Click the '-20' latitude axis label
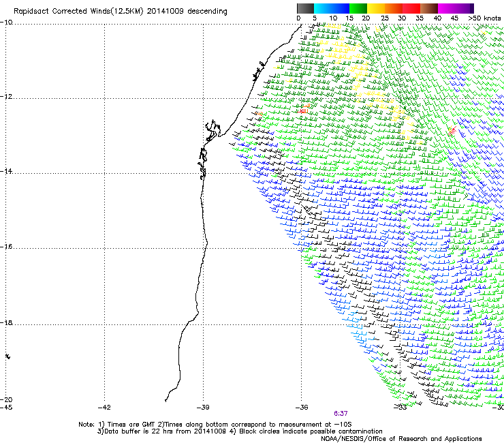504x443 pixels. [6, 399]
